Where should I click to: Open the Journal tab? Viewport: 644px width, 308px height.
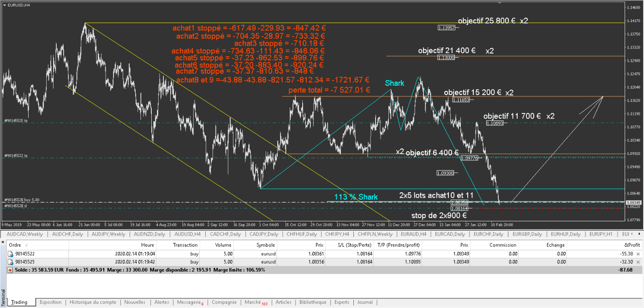[x=364, y=302]
